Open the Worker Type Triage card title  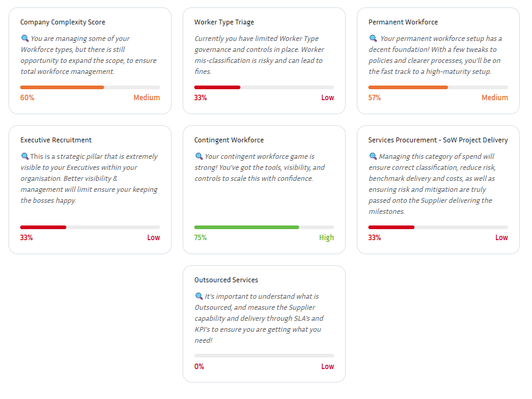click(224, 22)
